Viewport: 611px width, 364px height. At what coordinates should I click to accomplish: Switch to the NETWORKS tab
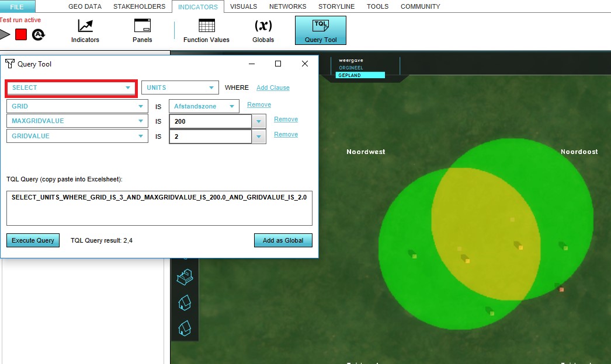click(287, 6)
